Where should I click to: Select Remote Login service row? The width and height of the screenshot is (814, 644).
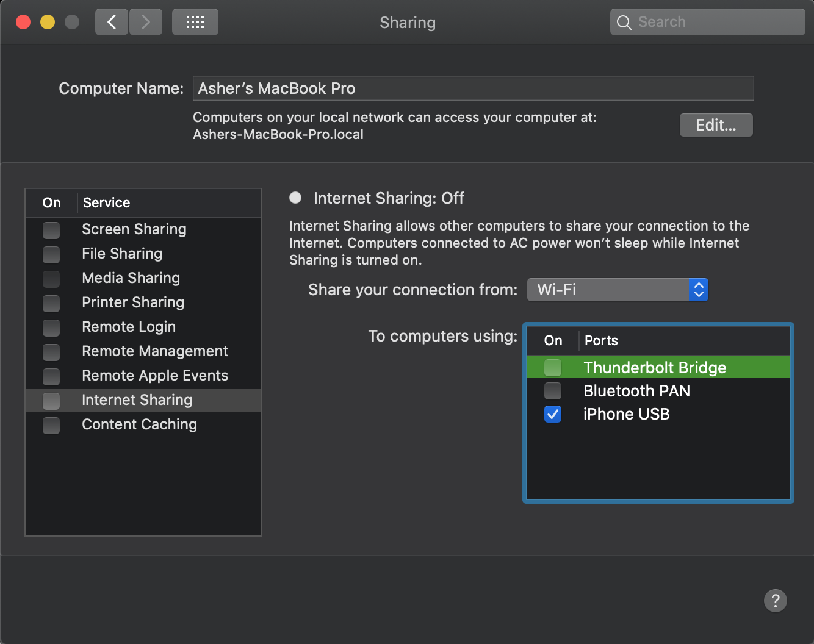point(143,327)
